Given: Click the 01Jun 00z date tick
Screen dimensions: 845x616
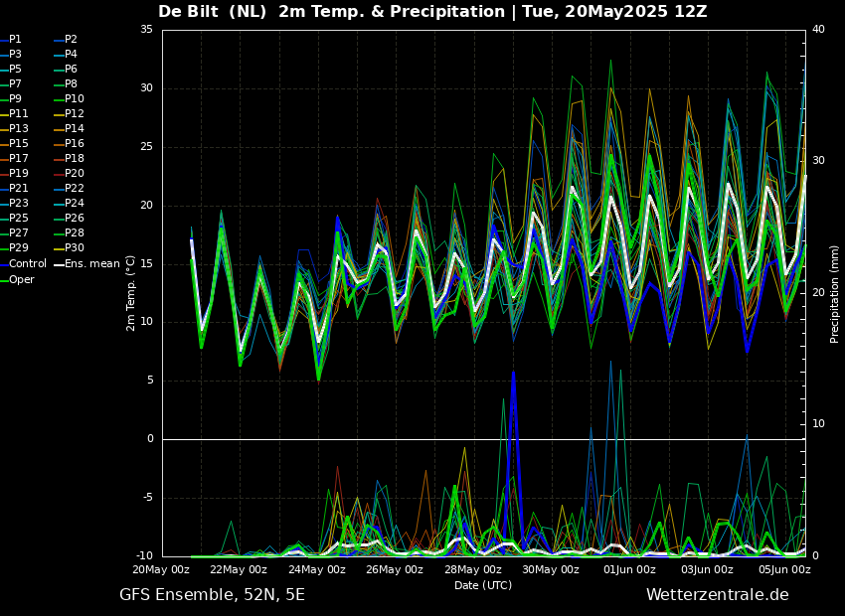Looking at the screenshot, I should (x=629, y=570).
